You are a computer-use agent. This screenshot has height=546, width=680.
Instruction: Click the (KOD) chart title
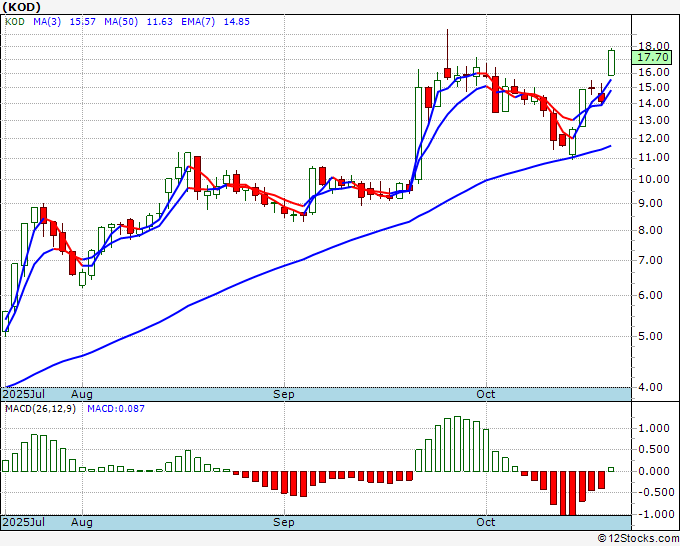22,7
